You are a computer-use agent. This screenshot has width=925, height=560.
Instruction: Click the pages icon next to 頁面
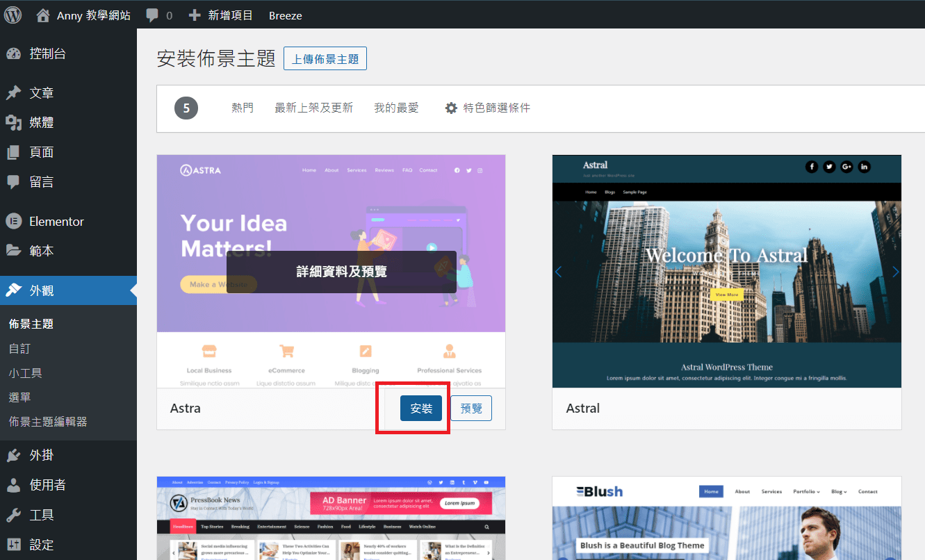tap(13, 152)
